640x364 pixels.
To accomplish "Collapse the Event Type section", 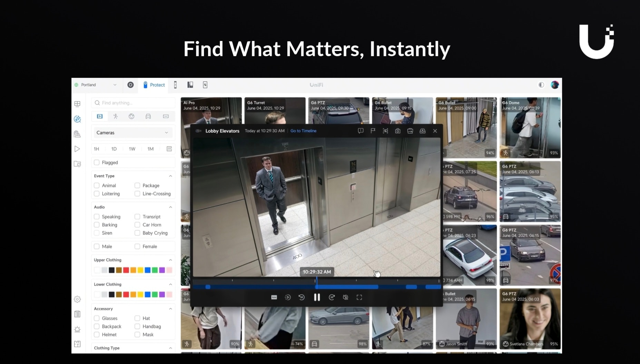I will click(170, 176).
